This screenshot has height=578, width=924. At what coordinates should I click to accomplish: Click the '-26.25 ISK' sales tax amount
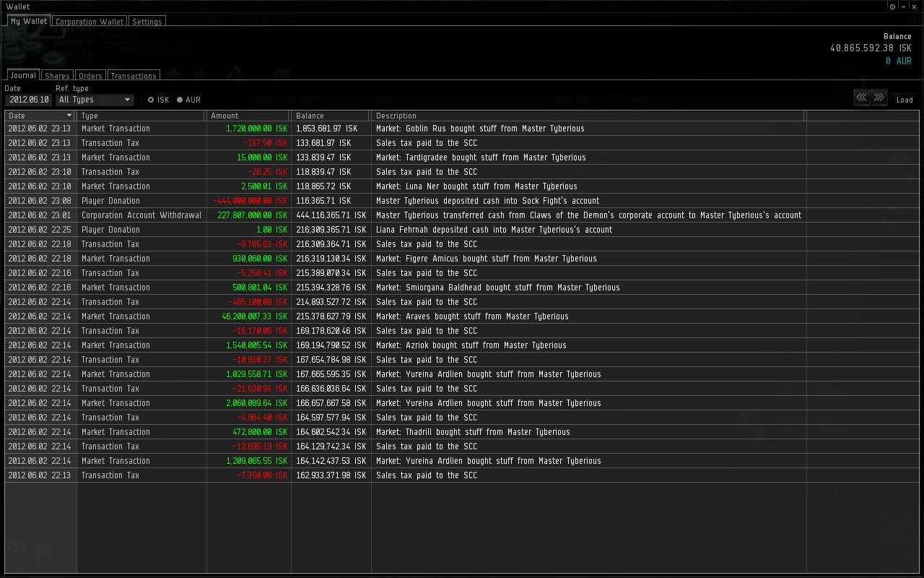click(267, 172)
